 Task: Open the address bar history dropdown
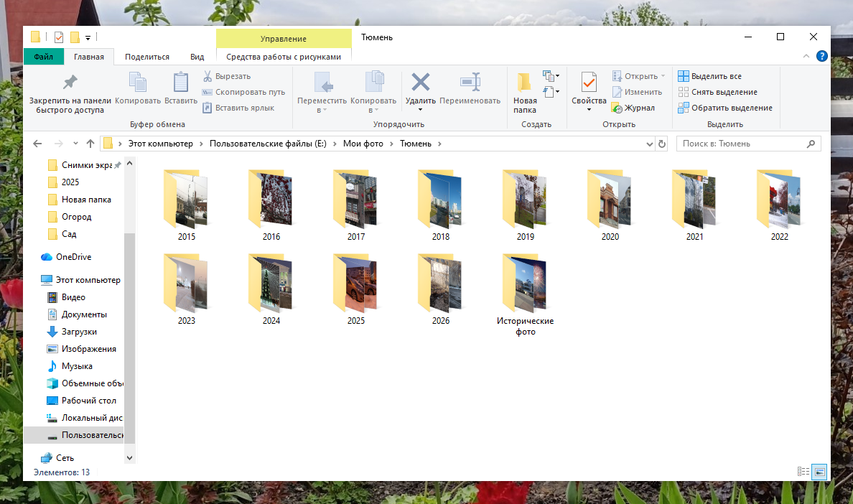pyautogui.click(x=649, y=144)
